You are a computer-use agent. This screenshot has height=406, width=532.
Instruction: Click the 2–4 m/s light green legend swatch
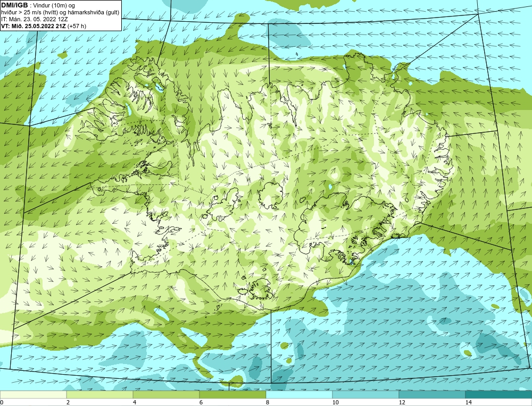point(100,394)
